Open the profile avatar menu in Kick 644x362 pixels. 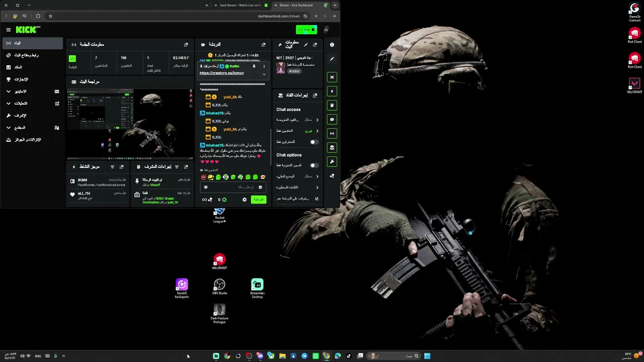[326, 30]
